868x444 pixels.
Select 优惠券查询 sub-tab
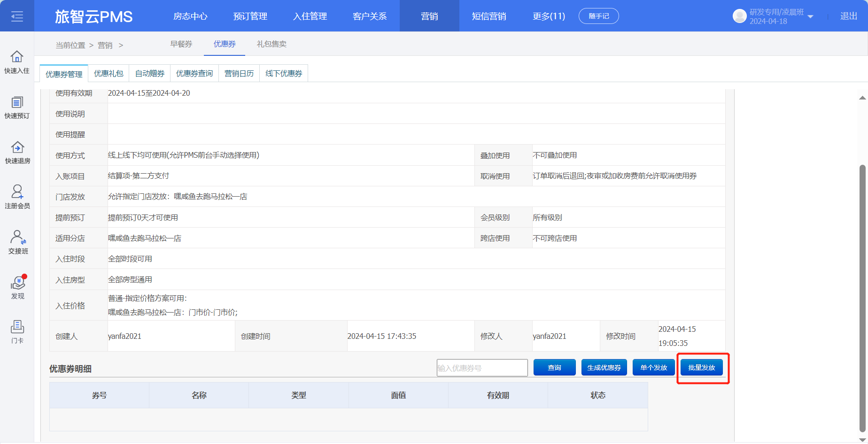[x=194, y=73]
